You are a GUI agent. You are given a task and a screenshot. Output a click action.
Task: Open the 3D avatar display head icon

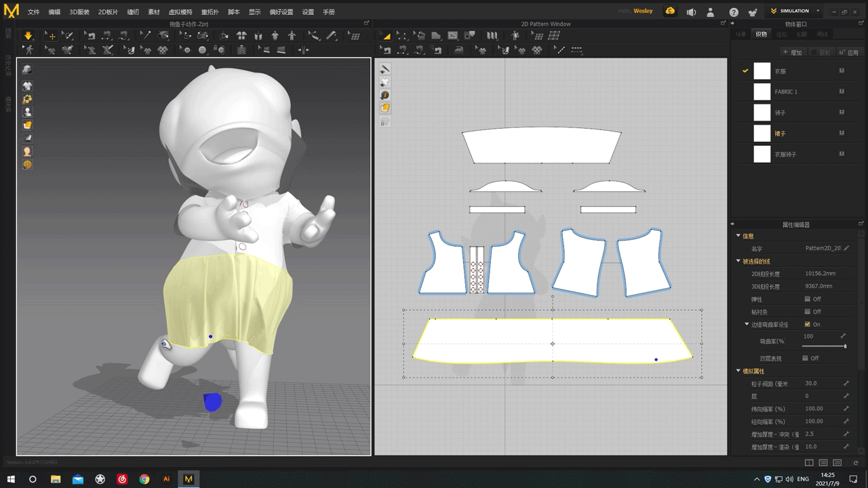click(27, 151)
